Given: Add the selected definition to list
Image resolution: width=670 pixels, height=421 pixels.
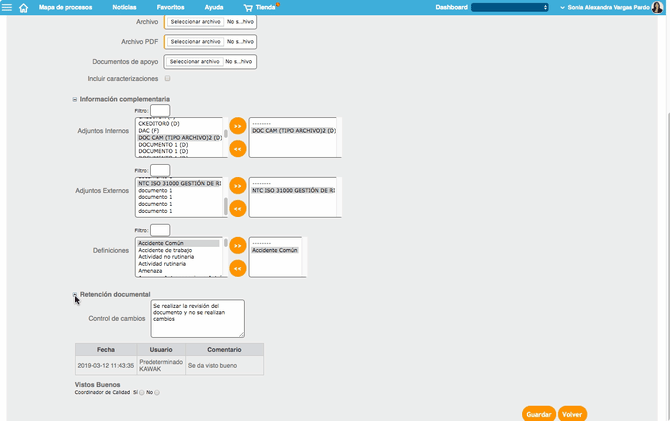Looking at the screenshot, I should coord(237,245).
